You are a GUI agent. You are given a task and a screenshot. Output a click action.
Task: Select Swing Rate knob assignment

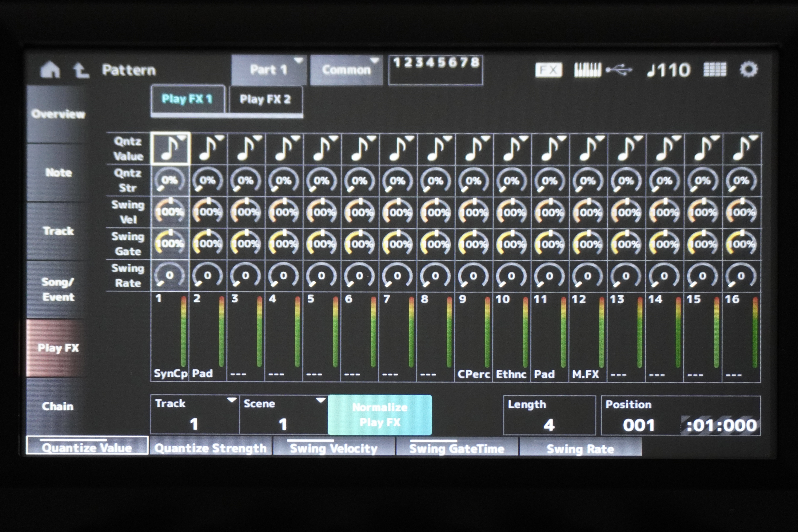click(580, 448)
